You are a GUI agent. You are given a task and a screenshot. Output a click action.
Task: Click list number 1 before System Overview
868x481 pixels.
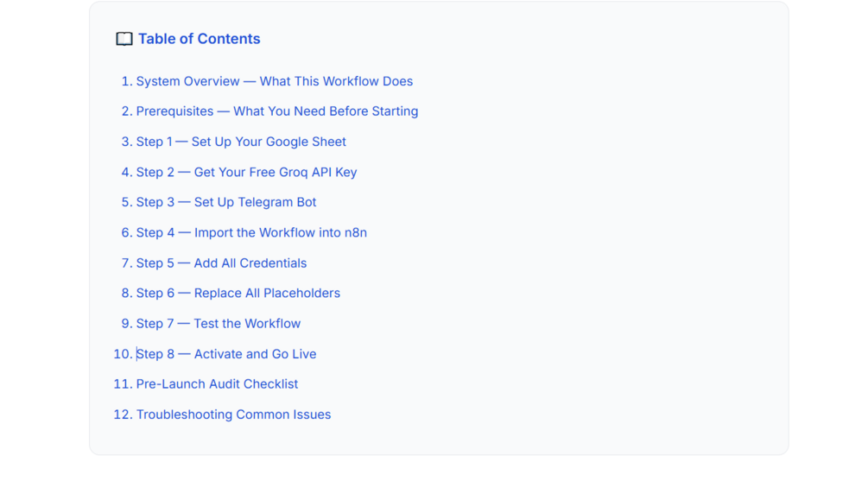pos(127,81)
